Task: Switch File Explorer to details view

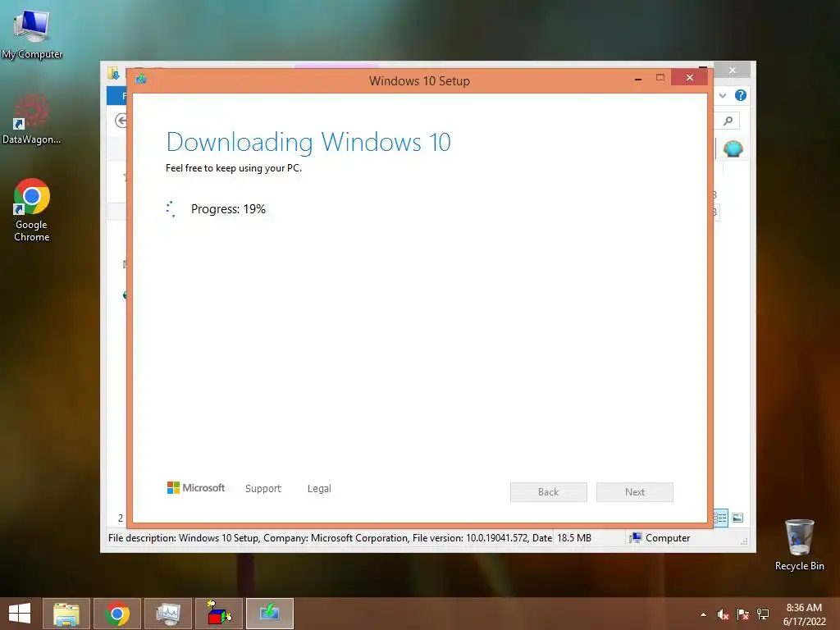Action: click(x=720, y=518)
